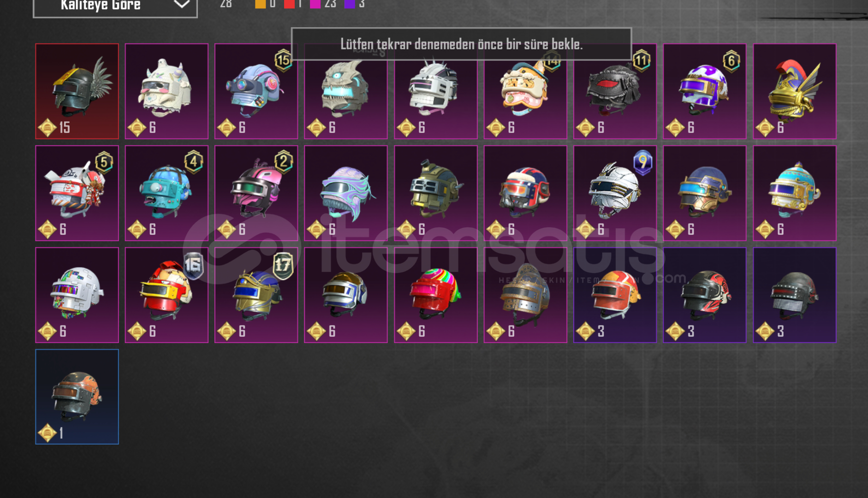The height and width of the screenshot is (498, 868).
Task: Click the purple quality color indicator
Action: click(350, 4)
